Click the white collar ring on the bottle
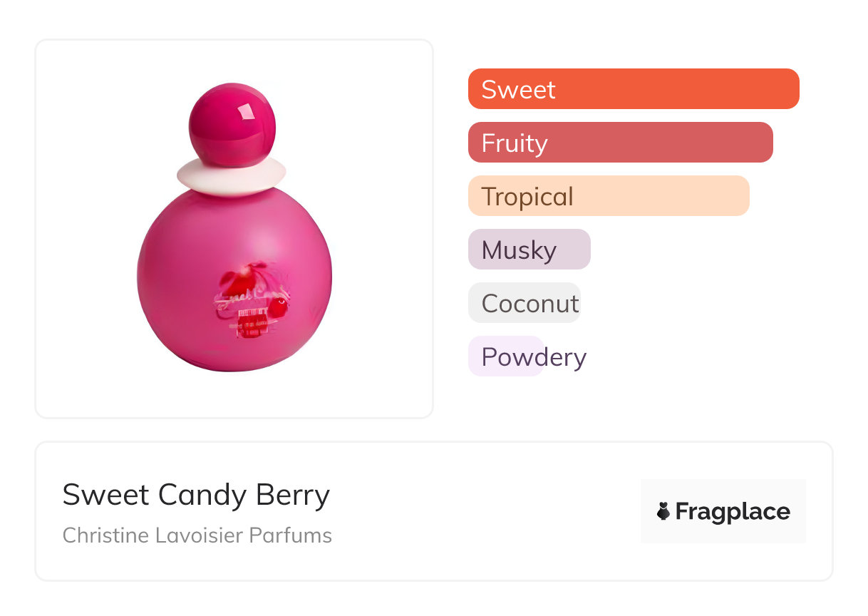The height and width of the screenshot is (616, 868). tap(232, 175)
